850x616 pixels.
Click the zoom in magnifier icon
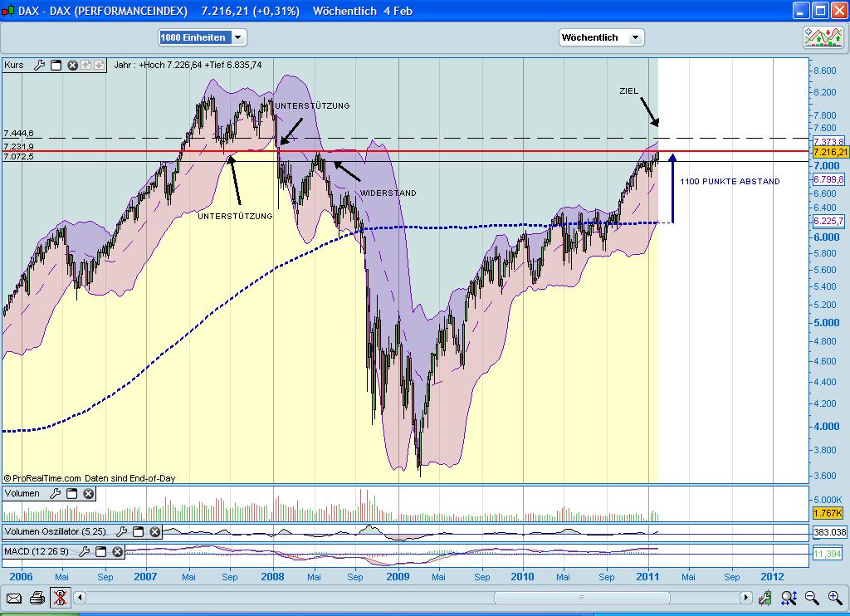[x=834, y=597]
